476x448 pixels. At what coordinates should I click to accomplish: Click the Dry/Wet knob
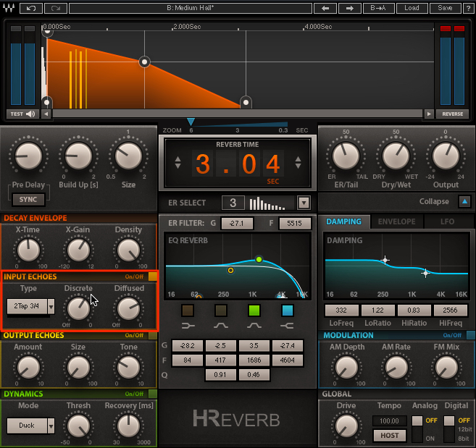coord(396,156)
